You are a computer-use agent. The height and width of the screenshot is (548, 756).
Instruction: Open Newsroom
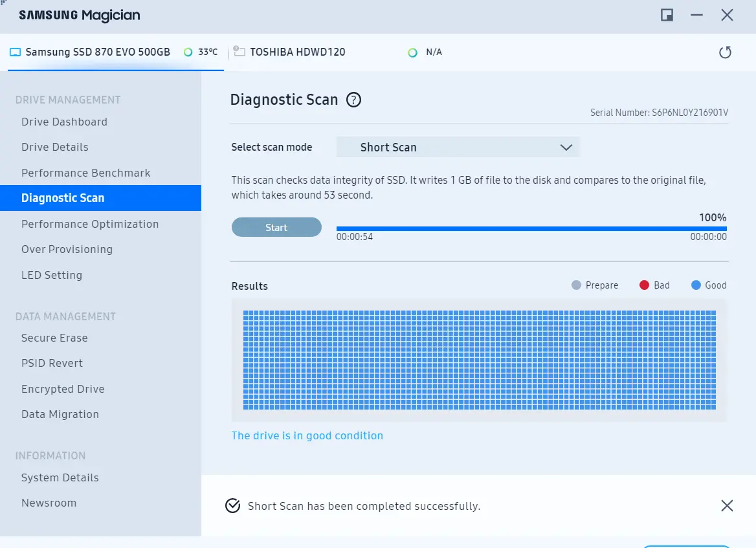coord(49,503)
